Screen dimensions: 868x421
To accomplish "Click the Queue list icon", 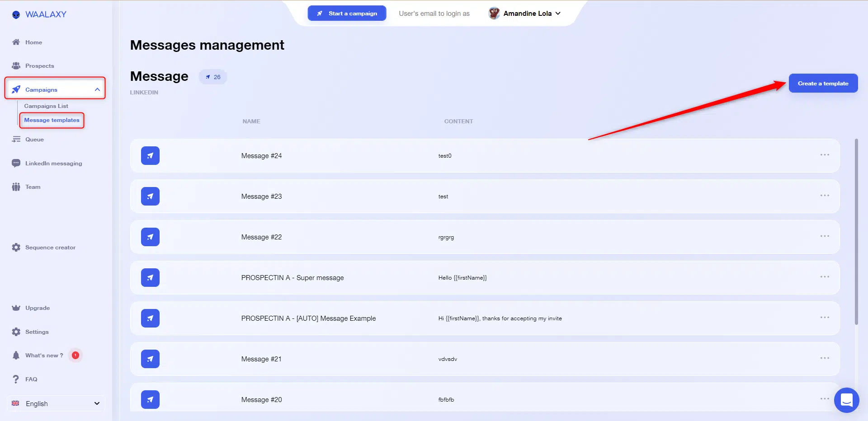I will click(x=16, y=139).
